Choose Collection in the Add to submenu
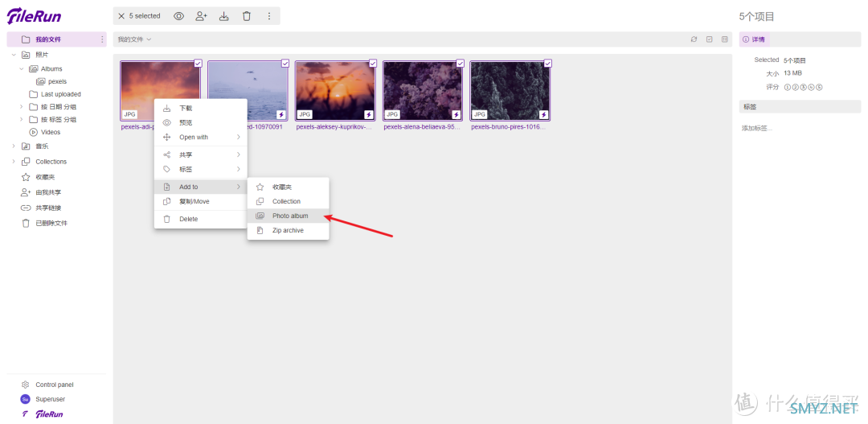868x424 pixels. coord(288,201)
